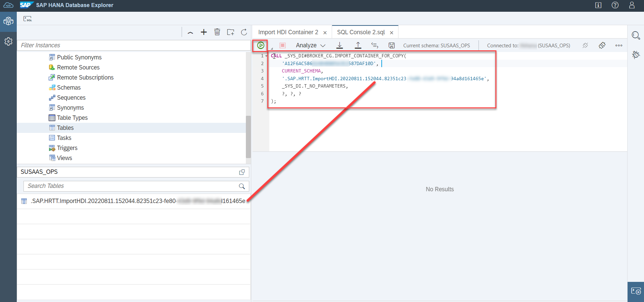
Task: Open the bottom-right background activities icon
Action: coord(636,291)
